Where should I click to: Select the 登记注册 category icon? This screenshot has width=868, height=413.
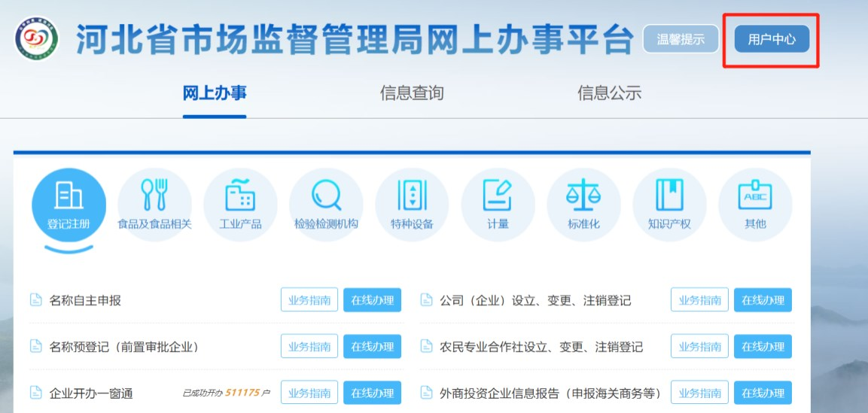point(69,204)
